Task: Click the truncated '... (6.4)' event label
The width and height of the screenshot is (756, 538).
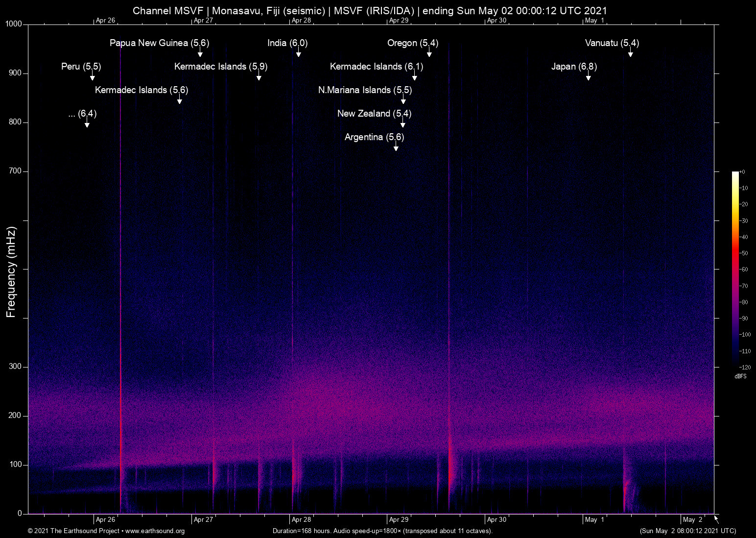Action: 82,114
